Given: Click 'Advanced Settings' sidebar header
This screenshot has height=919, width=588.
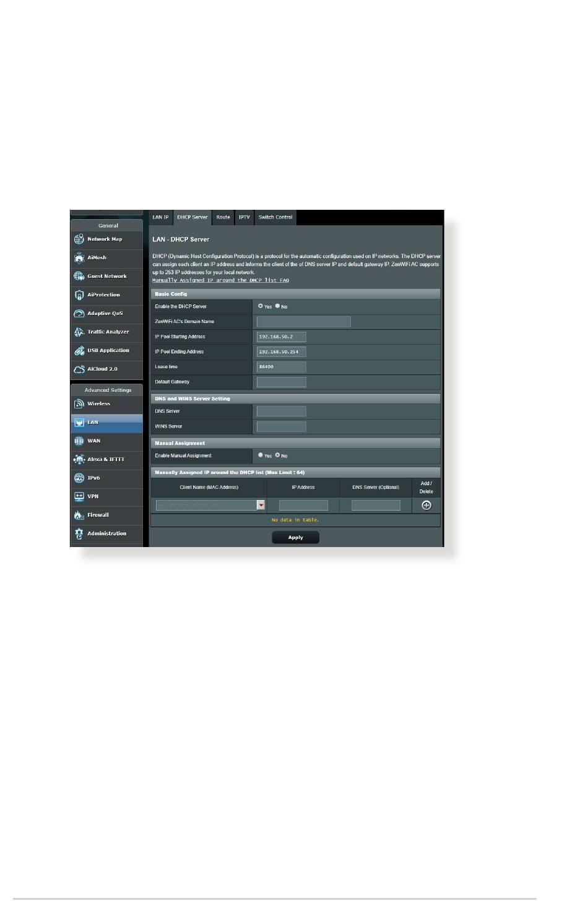Looking at the screenshot, I should tap(108, 390).
